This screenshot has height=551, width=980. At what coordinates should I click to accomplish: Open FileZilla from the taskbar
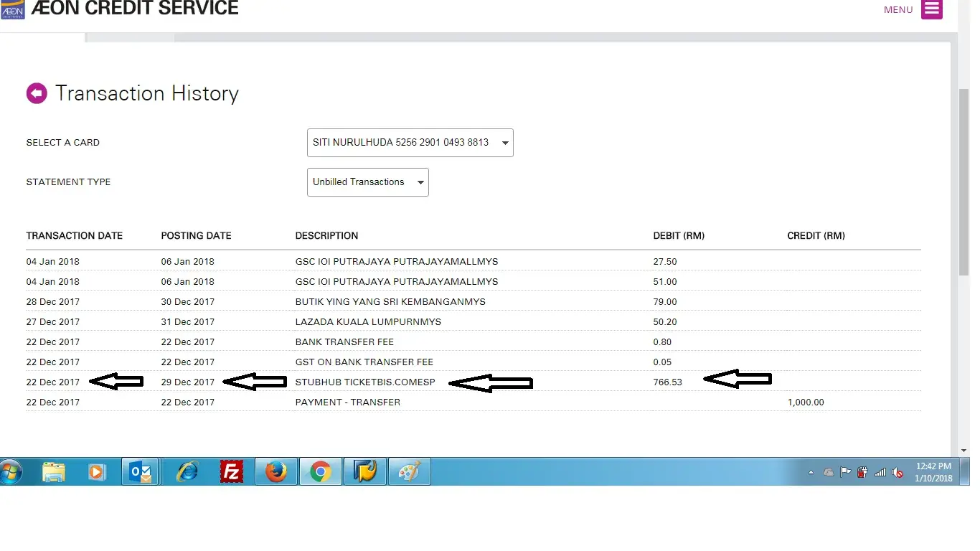232,472
